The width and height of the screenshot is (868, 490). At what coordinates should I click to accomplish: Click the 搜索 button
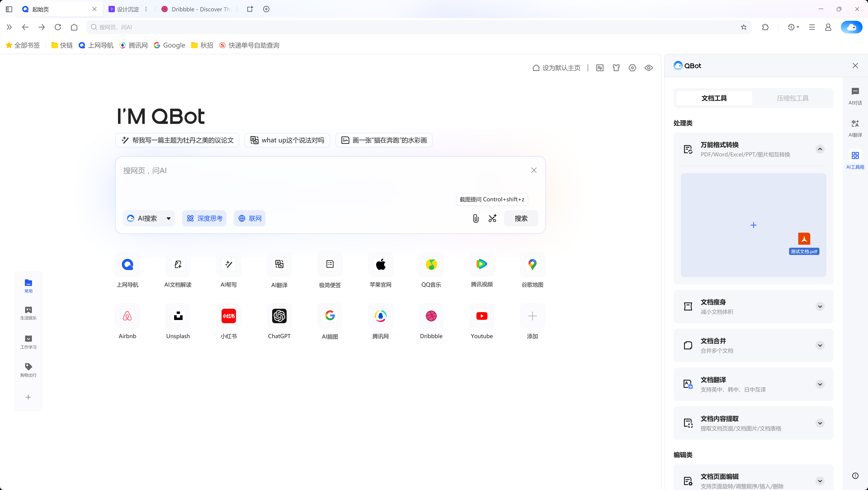(x=521, y=218)
